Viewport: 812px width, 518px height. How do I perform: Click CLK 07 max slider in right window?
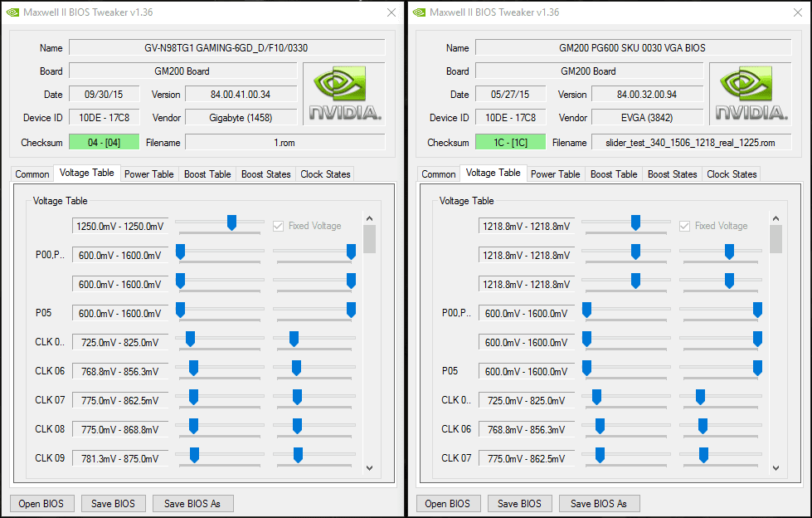[x=703, y=455]
